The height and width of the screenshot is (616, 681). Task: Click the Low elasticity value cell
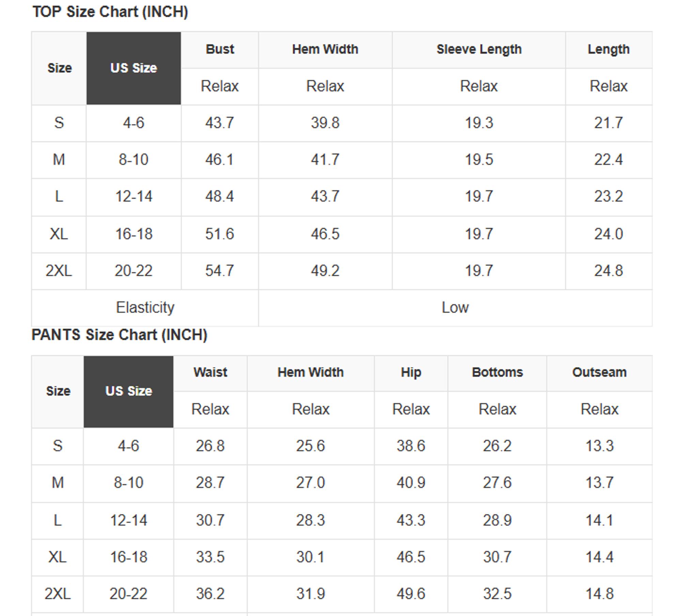click(x=455, y=307)
